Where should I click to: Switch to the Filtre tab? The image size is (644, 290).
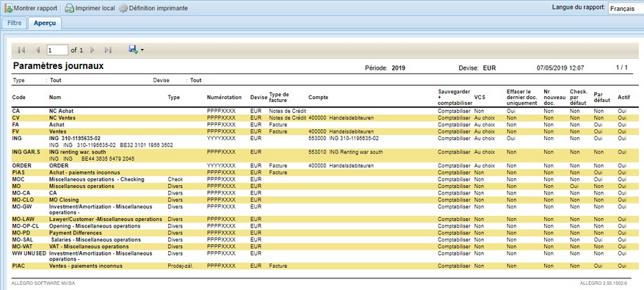point(15,23)
